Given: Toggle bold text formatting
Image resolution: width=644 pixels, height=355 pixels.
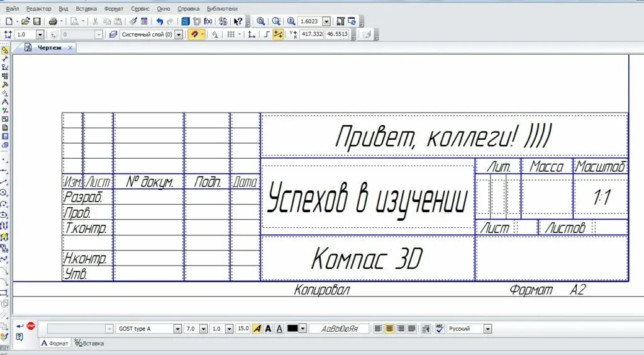Looking at the screenshot, I should click(x=268, y=329).
